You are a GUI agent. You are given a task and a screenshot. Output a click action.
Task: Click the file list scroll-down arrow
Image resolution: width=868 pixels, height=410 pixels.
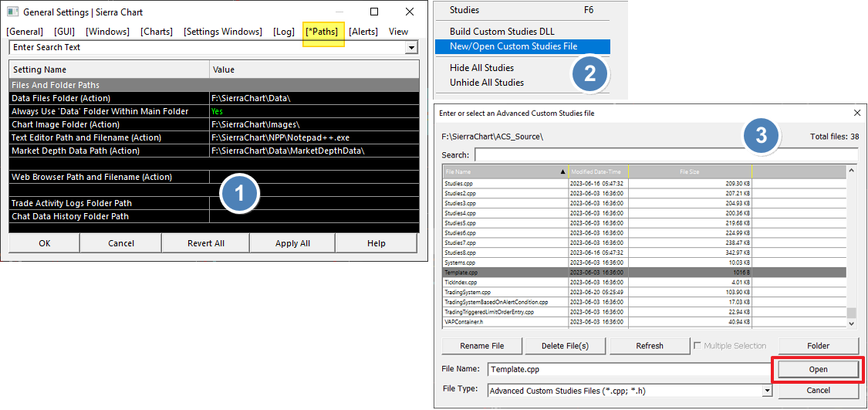(851, 323)
